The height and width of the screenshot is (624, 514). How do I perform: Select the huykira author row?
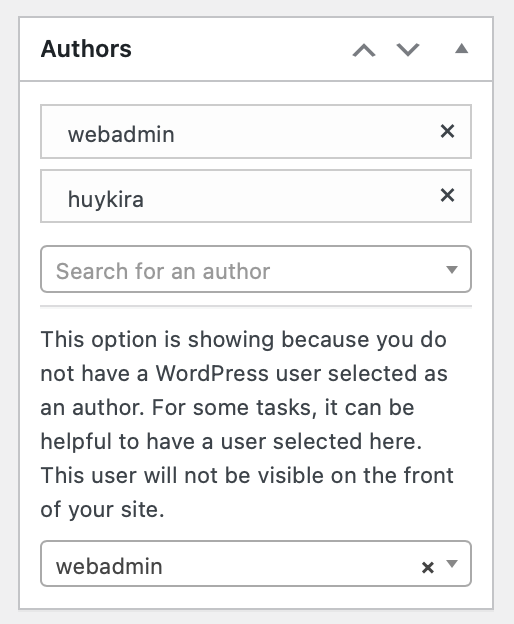coord(256,196)
